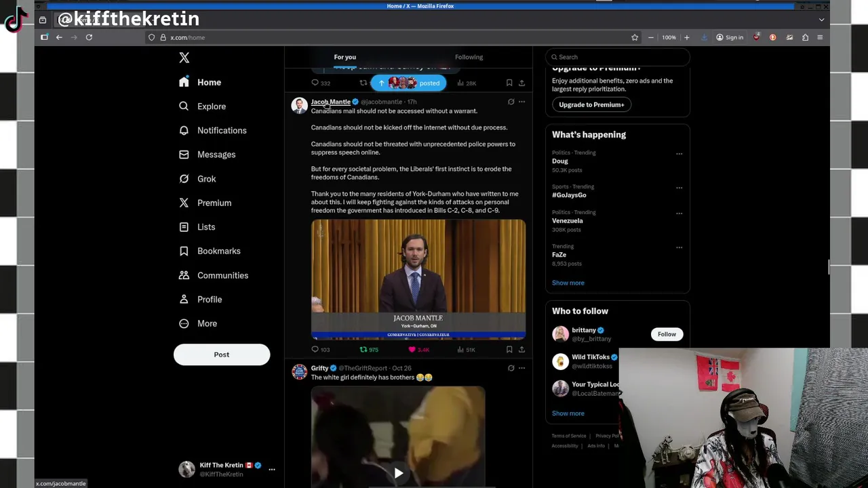Bookmark Jacob Mantle post
Screen dimensions: 868x488
click(509, 350)
